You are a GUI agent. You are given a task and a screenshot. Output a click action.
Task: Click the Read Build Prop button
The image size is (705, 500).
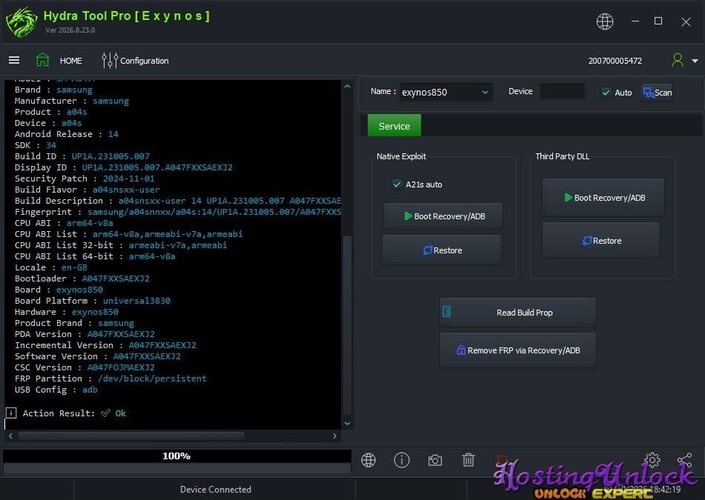pyautogui.click(x=518, y=312)
